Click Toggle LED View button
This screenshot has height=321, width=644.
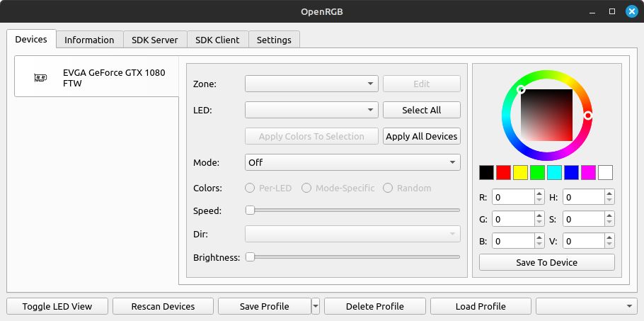coord(57,306)
